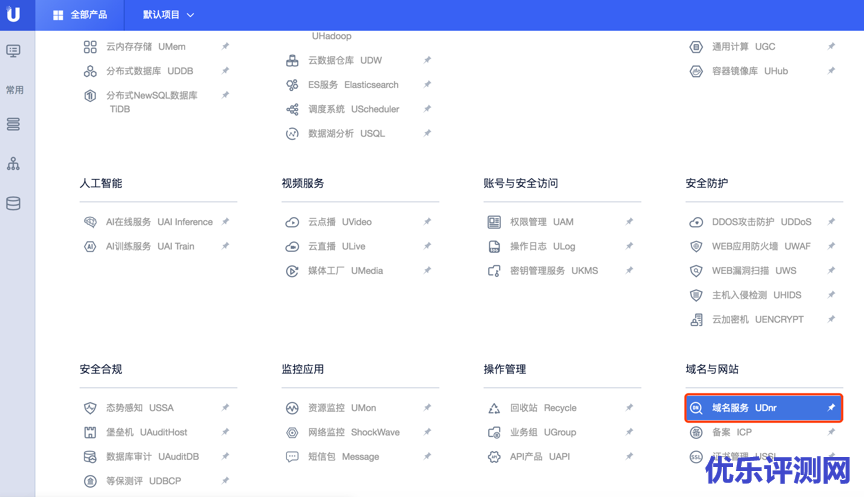Open 等保测评 UDBCP

click(143, 481)
